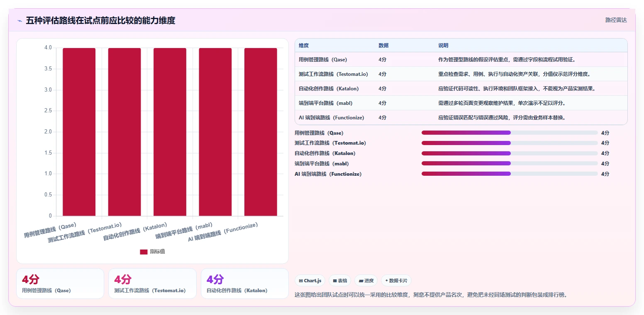
Task: Click the Testomat.io description about 自动化资产关联
Action: (x=514, y=74)
